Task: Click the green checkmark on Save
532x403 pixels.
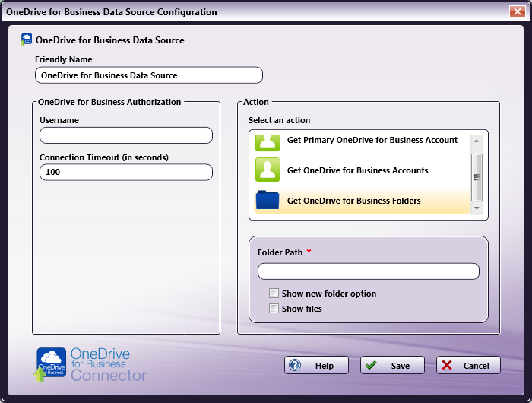Action: tap(371, 365)
